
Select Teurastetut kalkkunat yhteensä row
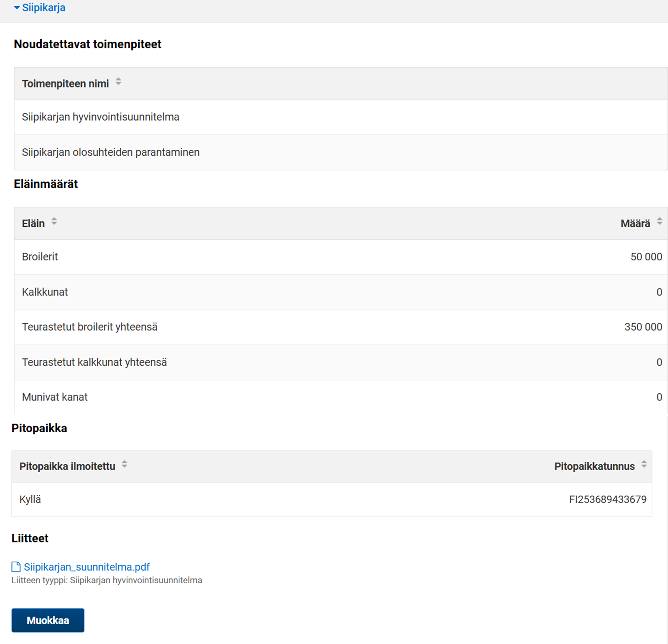[94, 362]
